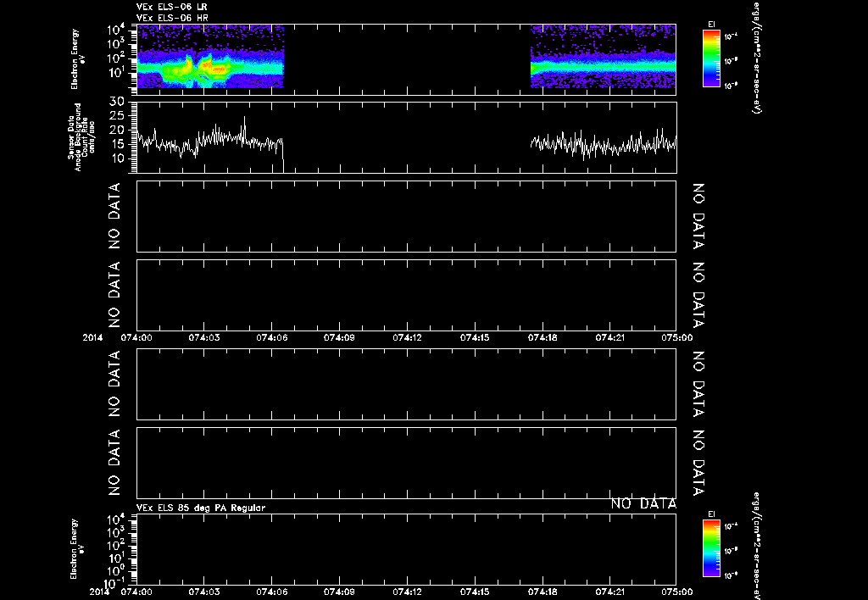The width and height of the screenshot is (868, 600).
Task: Click the 'El' label above the ELS-06 spectrogram's color bar
Action: 711,25
